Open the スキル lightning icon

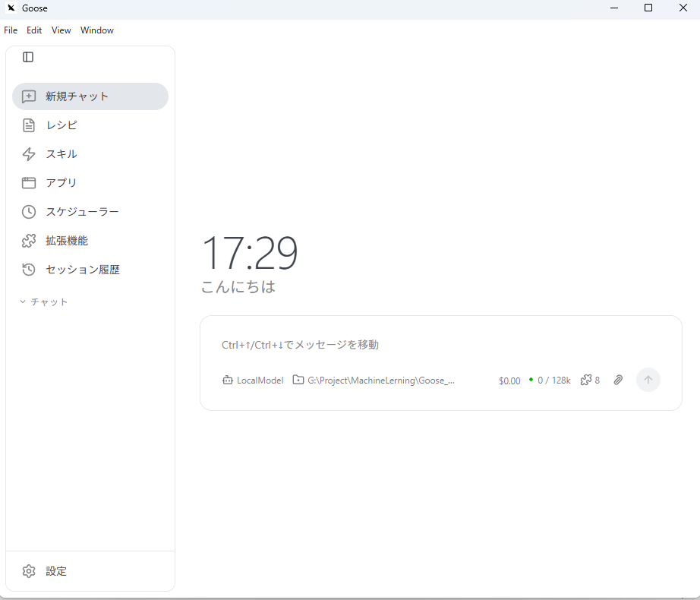(x=29, y=154)
